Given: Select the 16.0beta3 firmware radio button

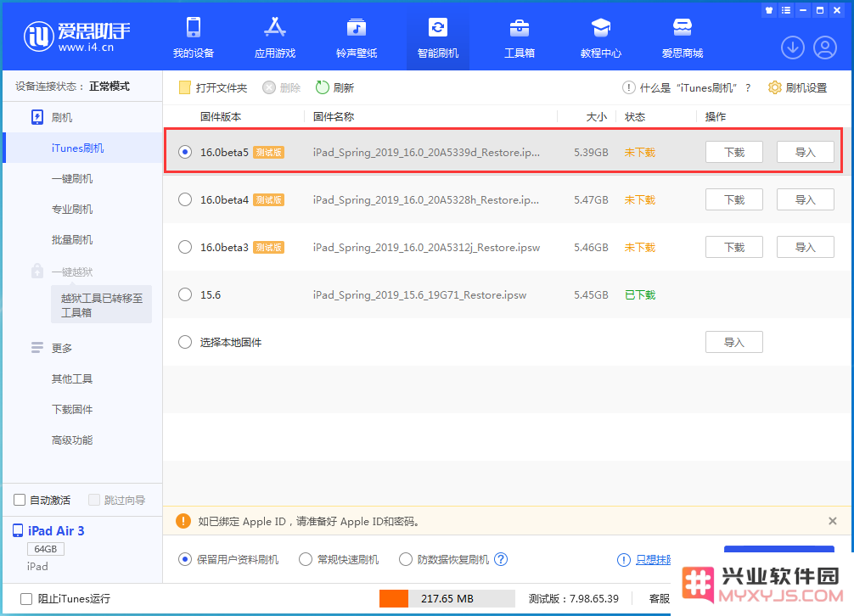Looking at the screenshot, I should [185, 247].
